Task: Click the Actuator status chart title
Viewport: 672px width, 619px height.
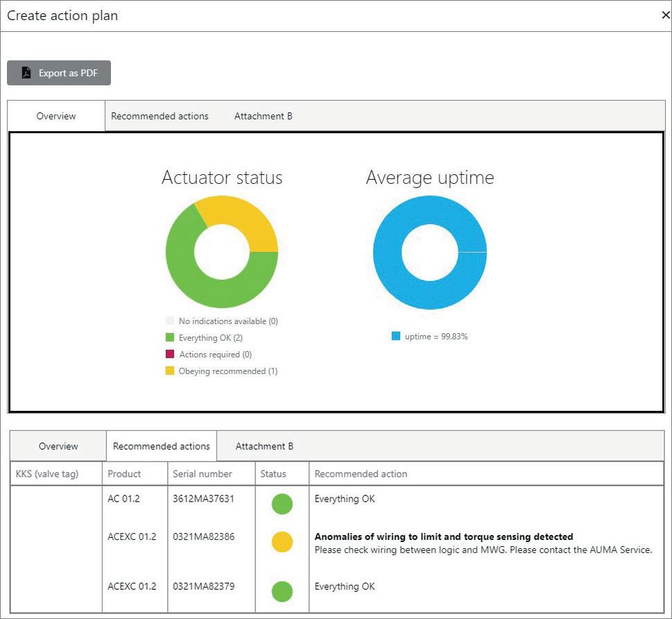Action: click(x=222, y=177)
